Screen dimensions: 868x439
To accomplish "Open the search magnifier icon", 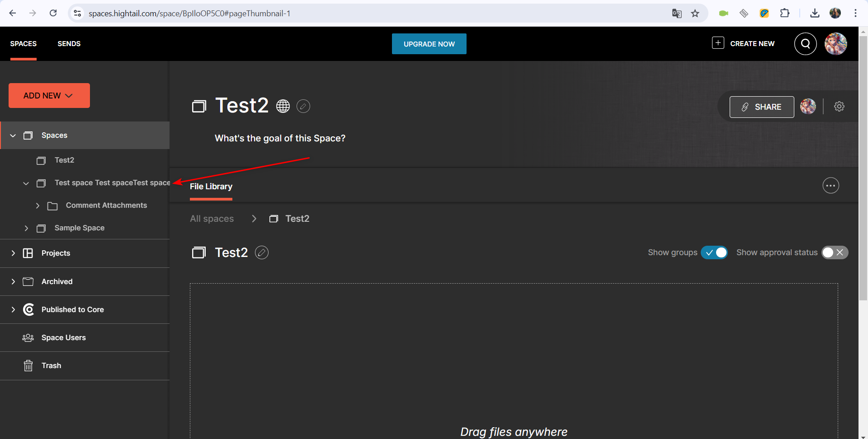I will pos(805,44).
